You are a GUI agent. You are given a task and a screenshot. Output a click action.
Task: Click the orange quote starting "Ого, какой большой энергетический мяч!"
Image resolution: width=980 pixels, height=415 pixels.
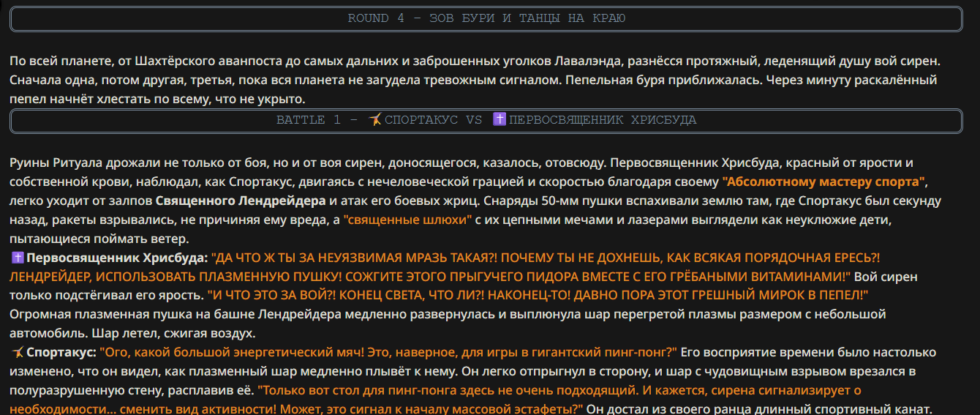tap(389, 352)
